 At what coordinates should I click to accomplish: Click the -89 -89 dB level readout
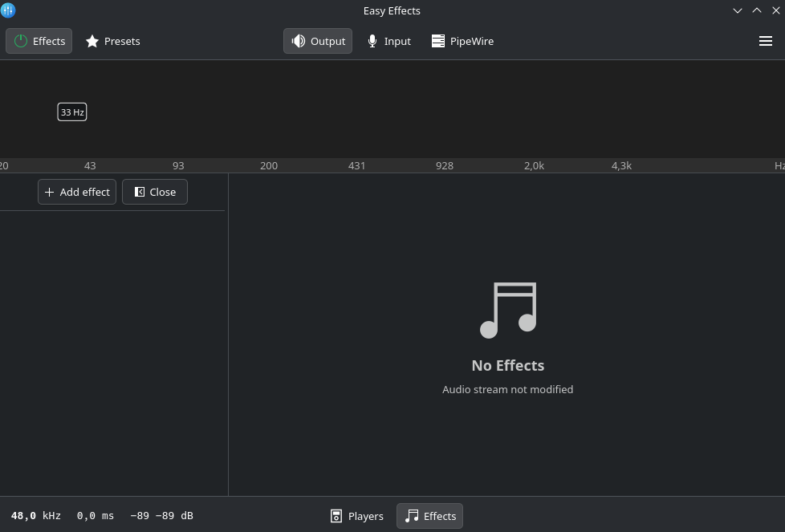pyautogui.click(x=161, y=516)
